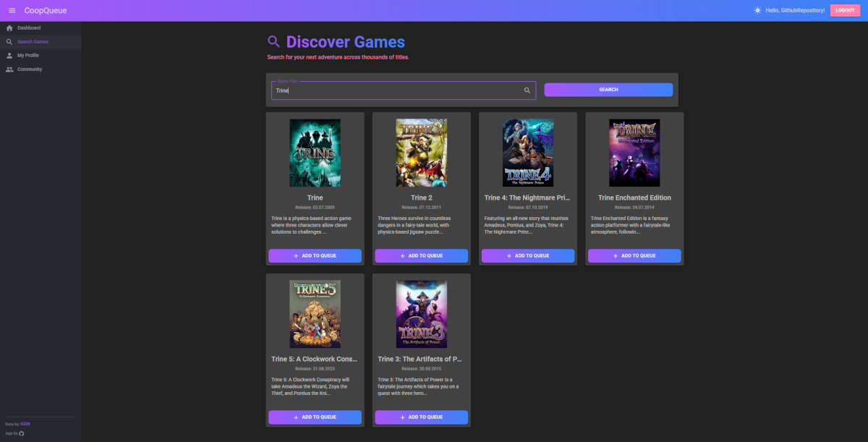The image size is (868, 442).
Task: Click the plus icon on the Trine 5 card
Action: point(296,417)
